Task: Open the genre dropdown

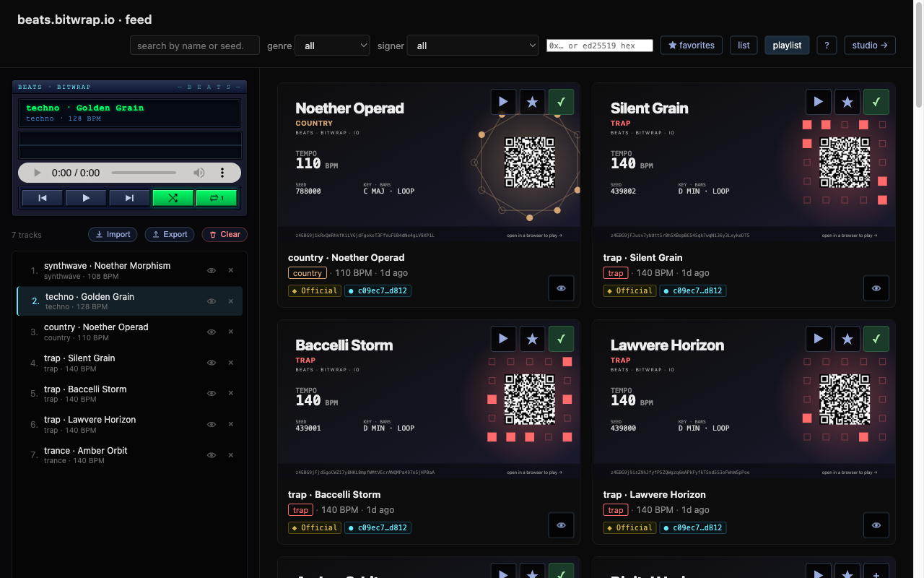Action: (x=332, y=45)
